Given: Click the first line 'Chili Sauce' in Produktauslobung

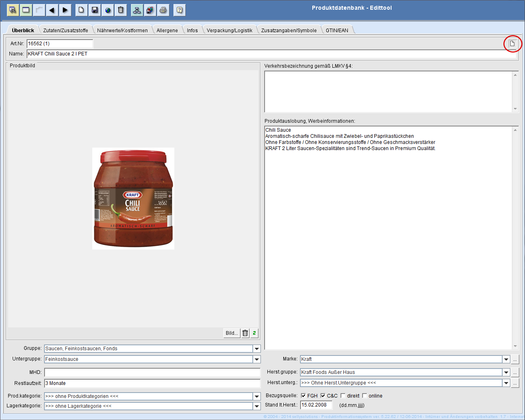Looking at the screenshot, I should [x=278, y=130].
